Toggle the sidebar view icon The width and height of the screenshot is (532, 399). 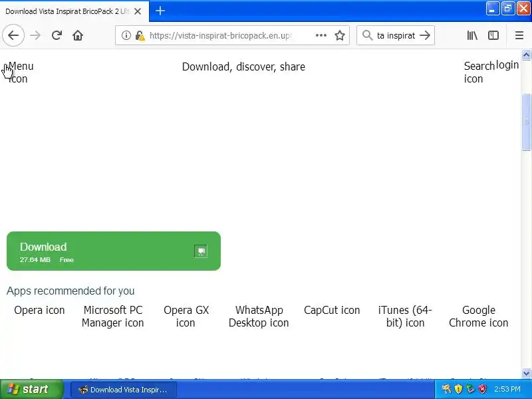click(x=493, y=35)
